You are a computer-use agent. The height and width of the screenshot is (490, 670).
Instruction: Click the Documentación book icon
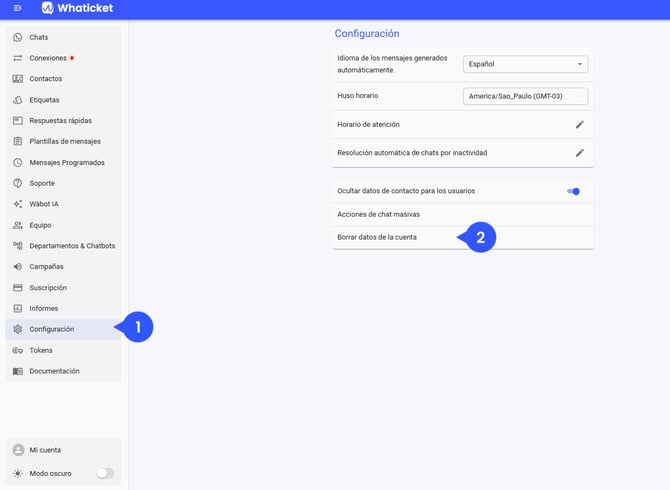(18, 371)
